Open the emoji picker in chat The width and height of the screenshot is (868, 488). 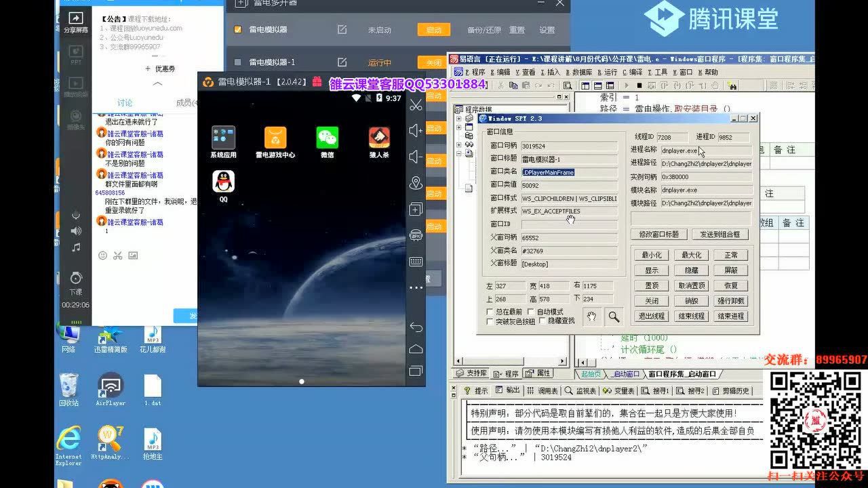102,256
